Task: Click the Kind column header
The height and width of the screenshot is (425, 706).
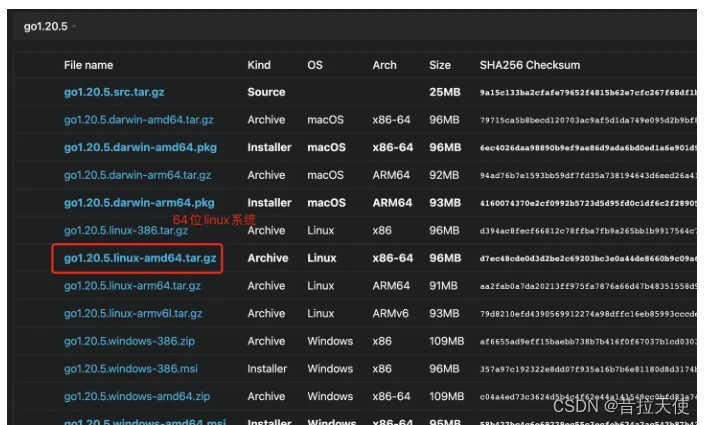Action: tap(259, 65)
